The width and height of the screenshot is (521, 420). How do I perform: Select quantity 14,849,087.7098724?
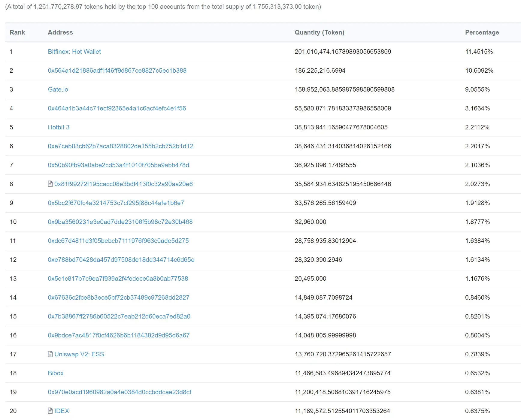tap(324, 298)
